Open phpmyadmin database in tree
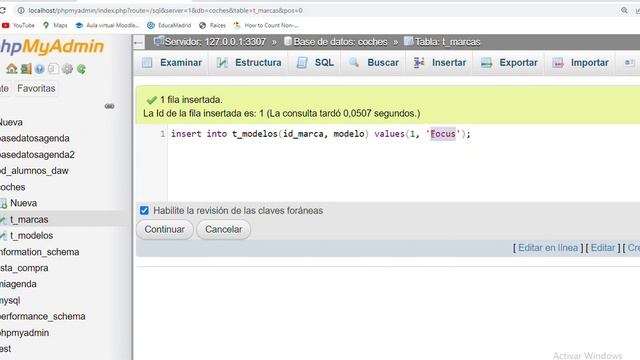 point(24,333)
